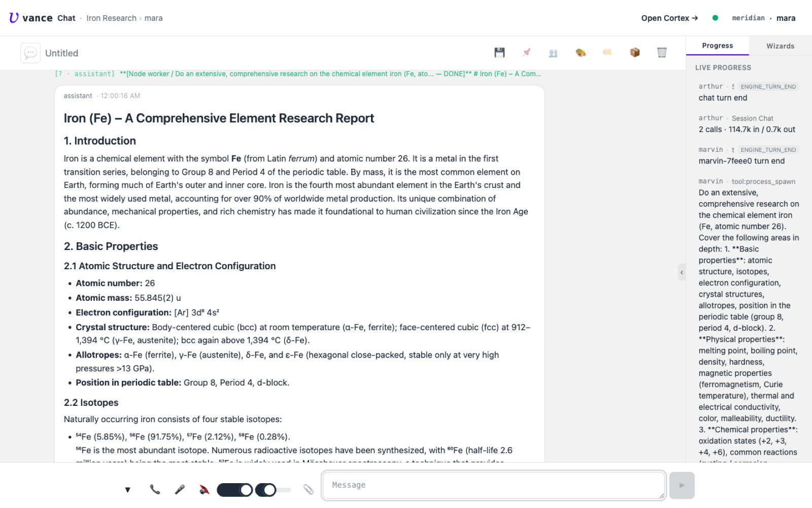Delete chat with trash bin icon
The image size is (812, 508).
[662, 52]
